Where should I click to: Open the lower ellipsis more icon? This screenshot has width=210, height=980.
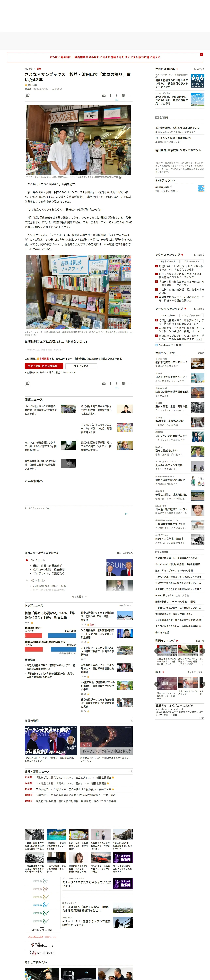pos(130,384)
